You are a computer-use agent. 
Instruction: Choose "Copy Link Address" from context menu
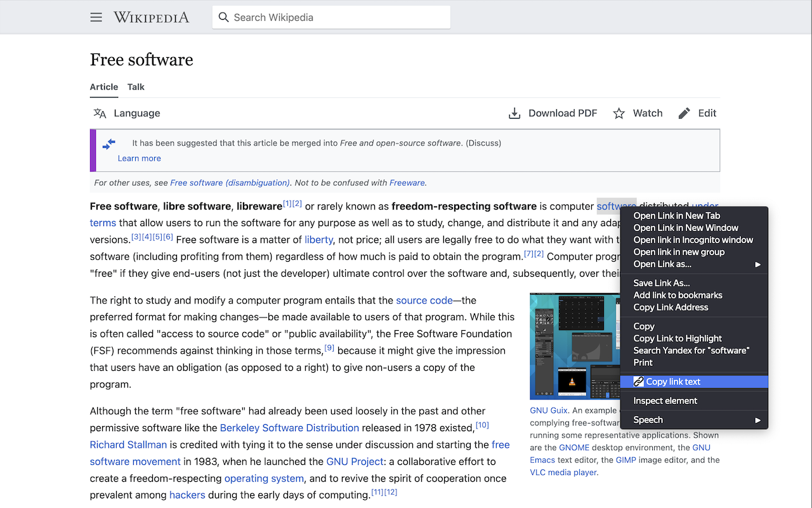(x=671, y=307)
